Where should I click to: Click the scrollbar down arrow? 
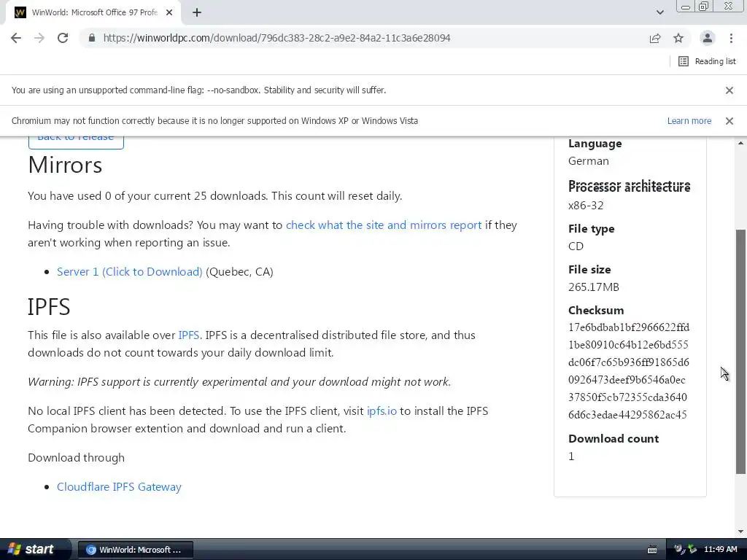(741, 532)
